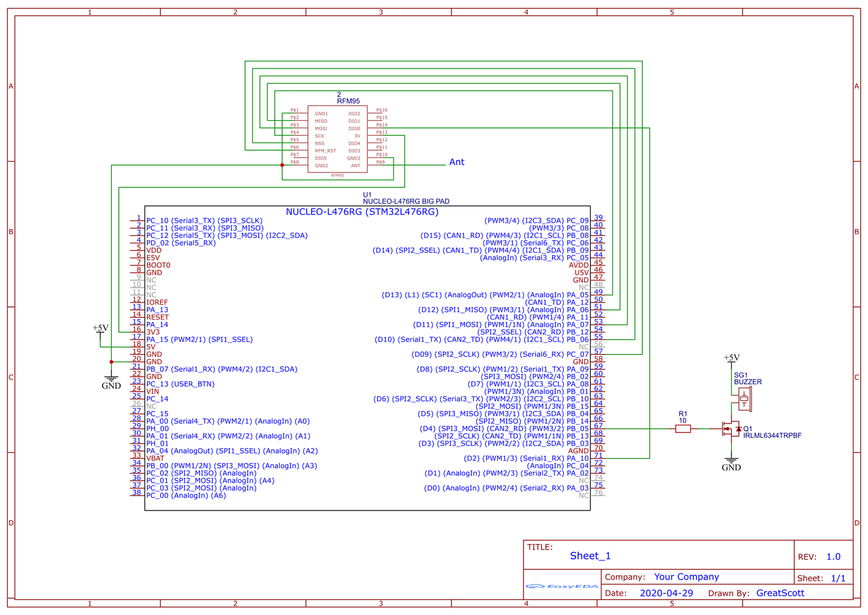Click the +5V power symbol near pin 18
This screenshot has width=868, height=615.
pyautogui.click(x=100, y=329)
